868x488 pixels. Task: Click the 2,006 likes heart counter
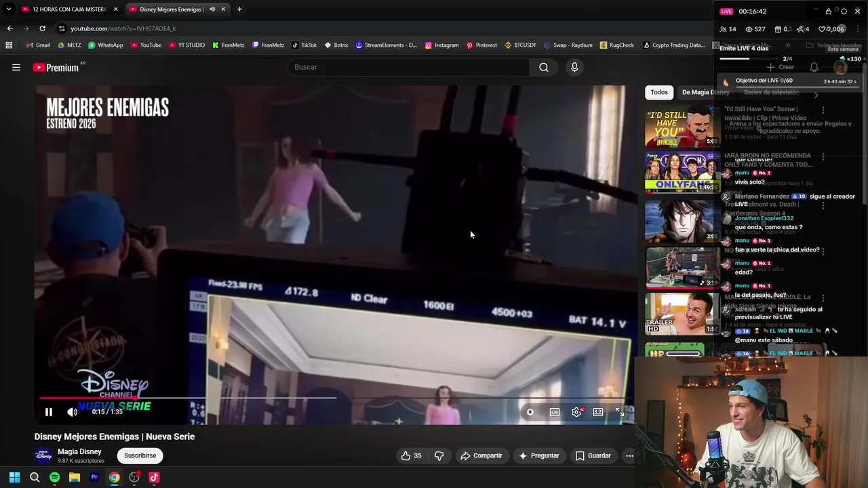tap(831, 29)
